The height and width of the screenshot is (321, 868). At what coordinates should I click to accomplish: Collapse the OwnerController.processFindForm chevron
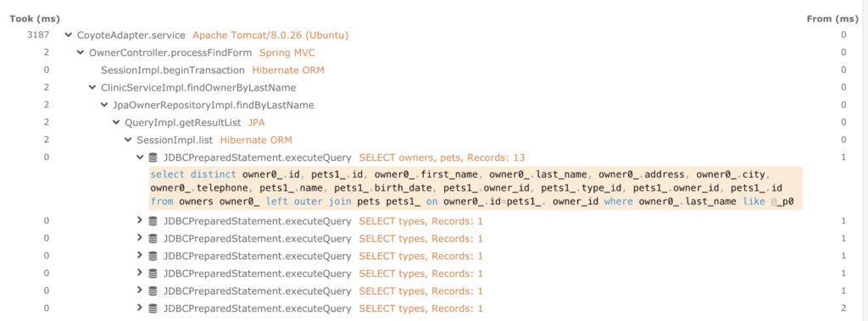pyautogui.click(x=81, y=53)
